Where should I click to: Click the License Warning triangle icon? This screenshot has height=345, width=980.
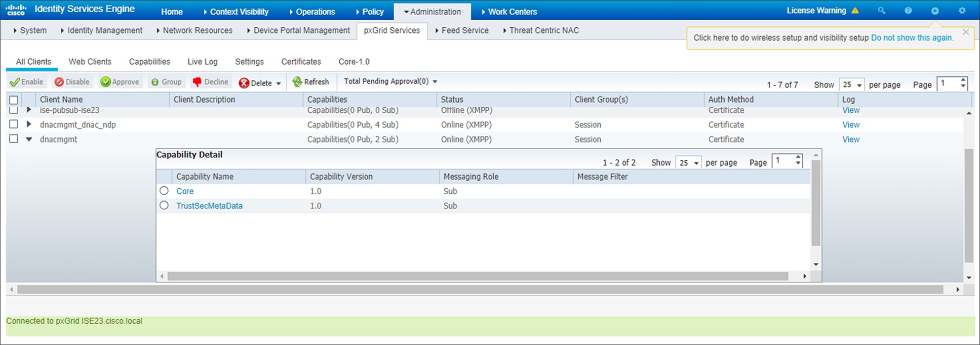(x=855, y=11)
